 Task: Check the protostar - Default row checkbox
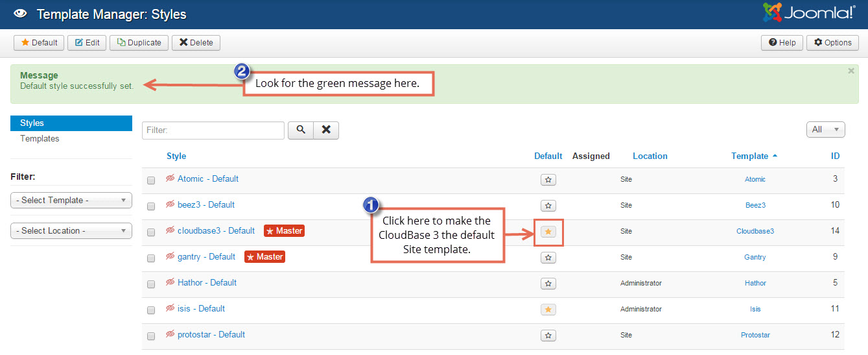coord(151,336)
